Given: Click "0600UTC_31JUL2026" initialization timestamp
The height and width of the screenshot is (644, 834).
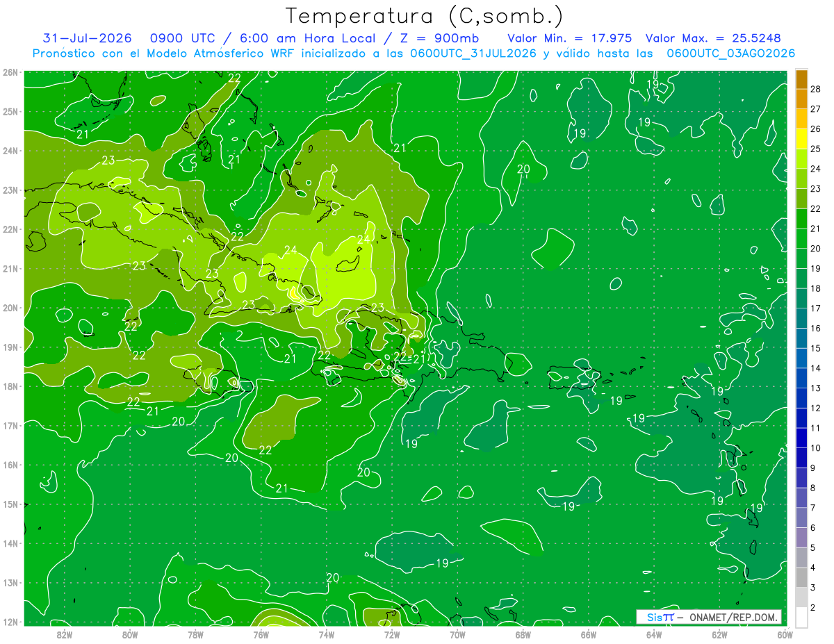Looking at the screenshot, I should pos(473,53).
